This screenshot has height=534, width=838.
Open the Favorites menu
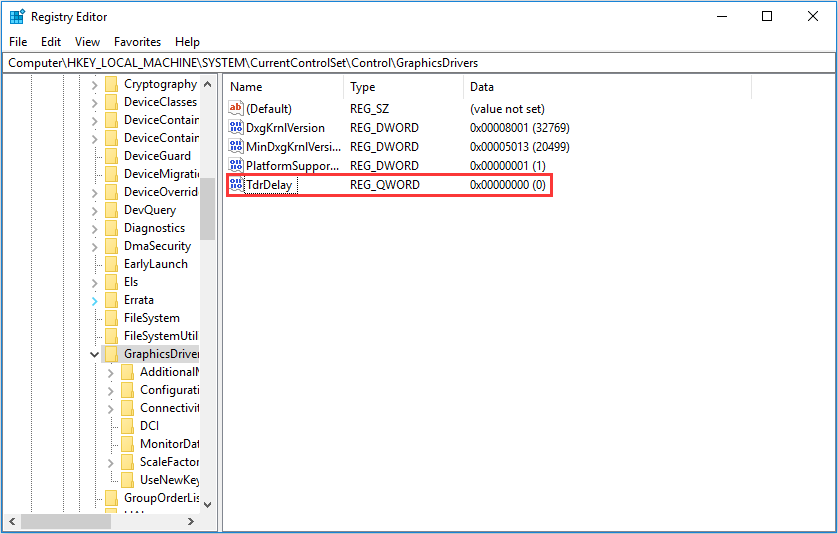click(x=137, y=42)
